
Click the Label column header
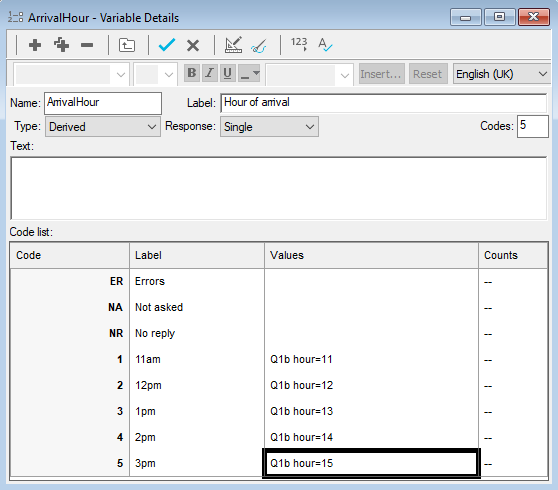tap(197, 255)
